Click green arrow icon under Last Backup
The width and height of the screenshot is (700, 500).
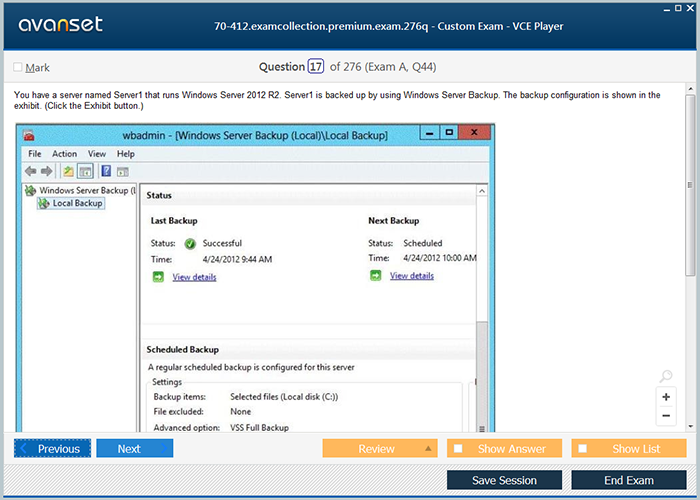click(x=158, y=277)
